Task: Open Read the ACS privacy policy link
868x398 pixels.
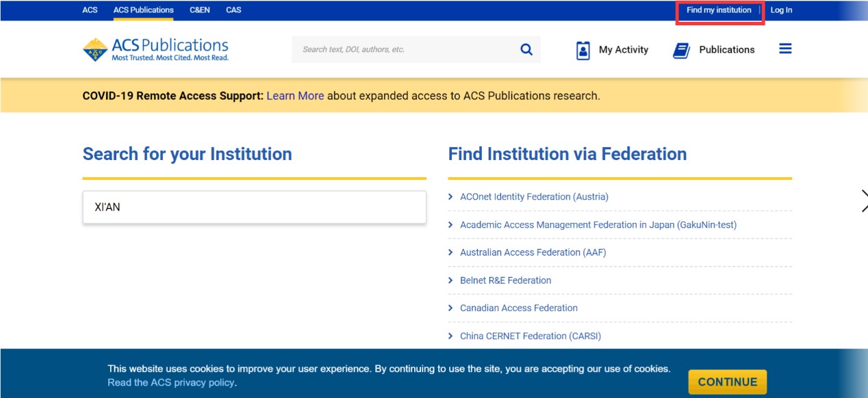Action: pos(171,383)
